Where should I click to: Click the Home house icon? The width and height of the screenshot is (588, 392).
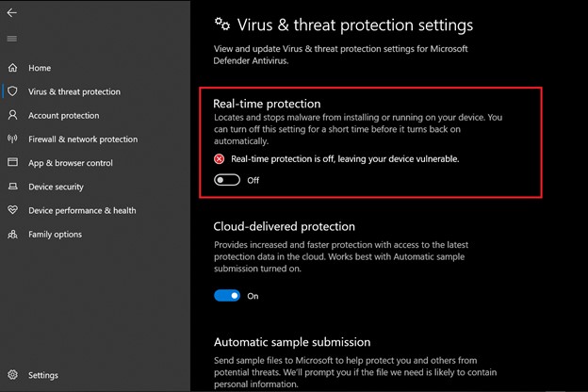[13, 68]
